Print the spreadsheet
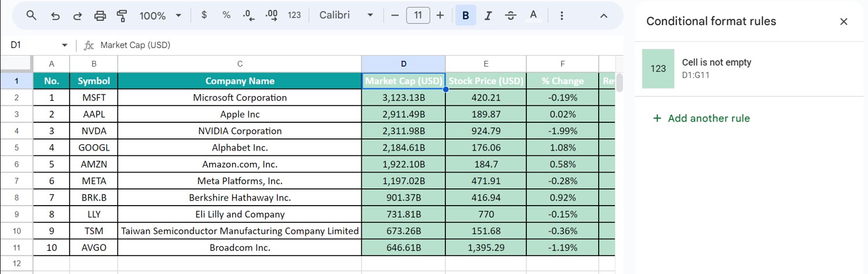The width and height of the screenshot is (868, 274). tap(100, 16)
